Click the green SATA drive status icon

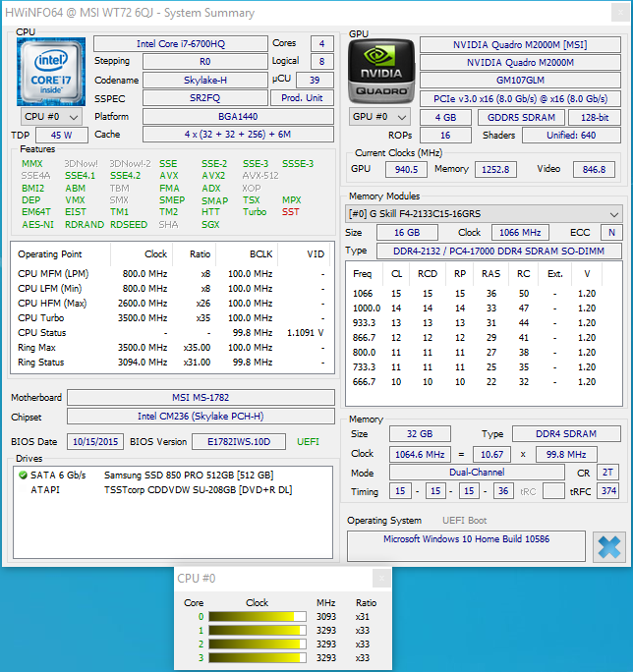23,475
